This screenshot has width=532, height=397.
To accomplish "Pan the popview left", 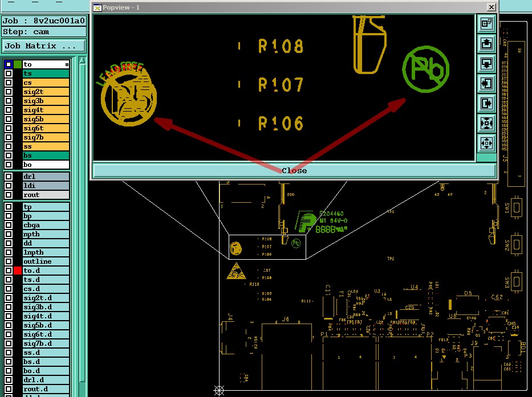I will [x=486, y=83].
